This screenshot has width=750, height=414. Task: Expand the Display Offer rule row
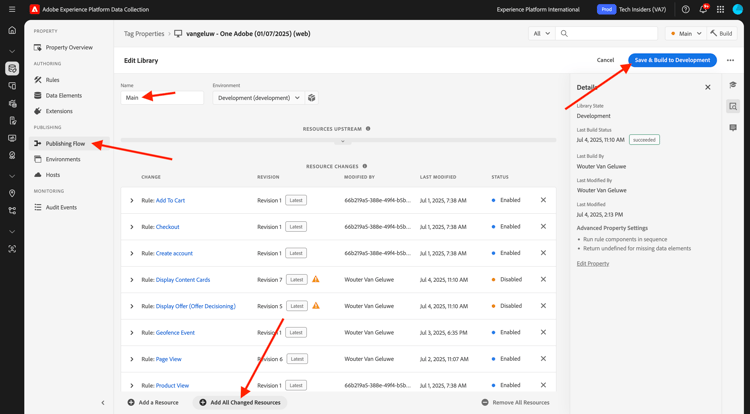point(132,306)
